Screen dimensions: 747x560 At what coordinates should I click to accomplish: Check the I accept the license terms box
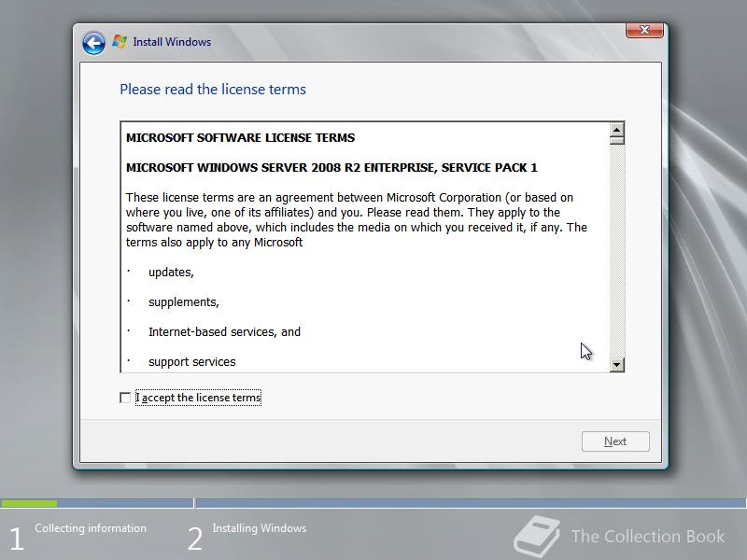(125, 398)
